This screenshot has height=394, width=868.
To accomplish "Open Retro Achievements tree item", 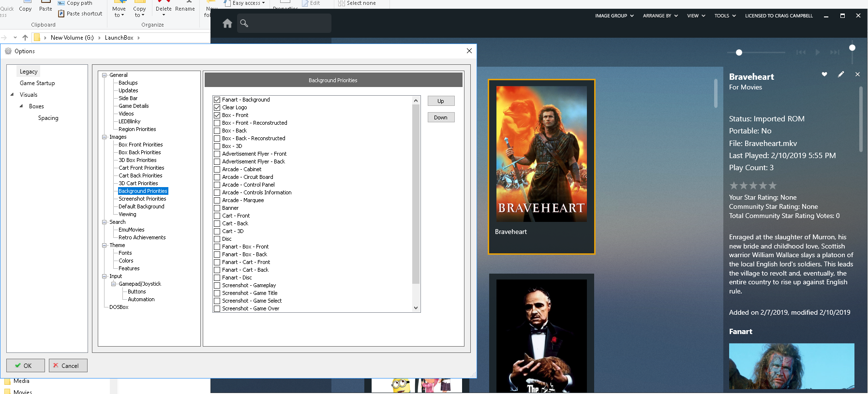I will [x=142, y=237].
